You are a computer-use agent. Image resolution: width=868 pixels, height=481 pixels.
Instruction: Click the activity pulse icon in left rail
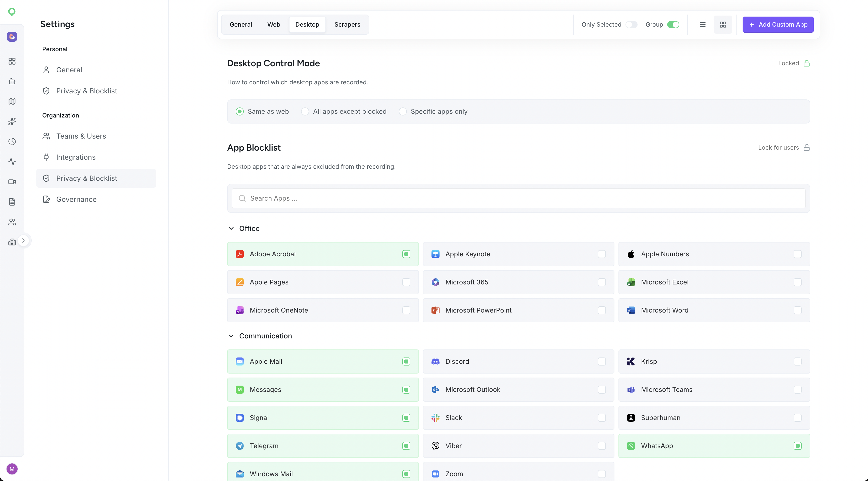(12, 162)
